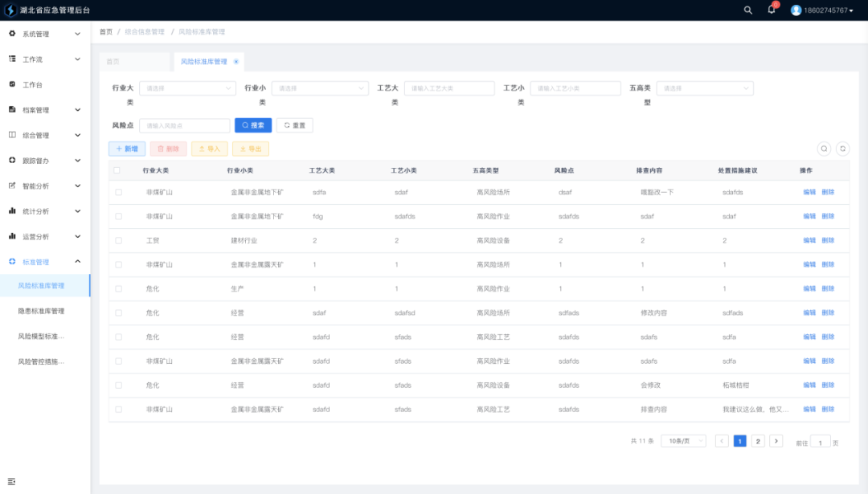Select checkbox of first 非煤矿山 row
868x494 pixels.
118,192
